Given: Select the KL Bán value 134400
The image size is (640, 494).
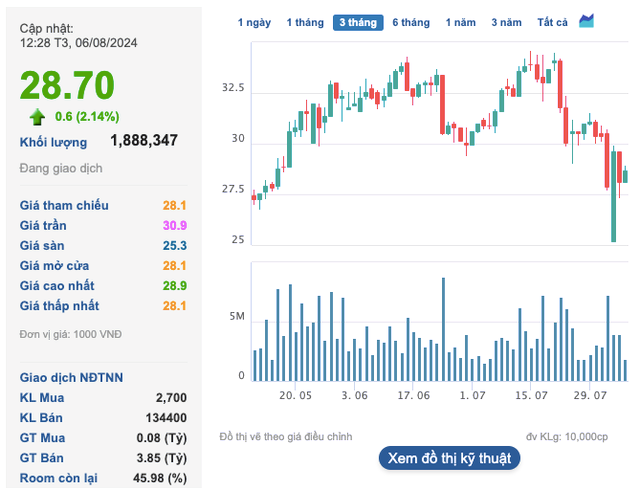Looking at the screenshot, I should pyautogui.click(x=165, y=417).
